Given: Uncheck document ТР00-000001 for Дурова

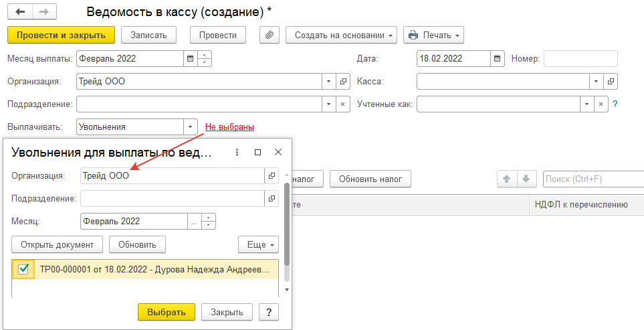Looking at the screenshot, I should (23, 269).
